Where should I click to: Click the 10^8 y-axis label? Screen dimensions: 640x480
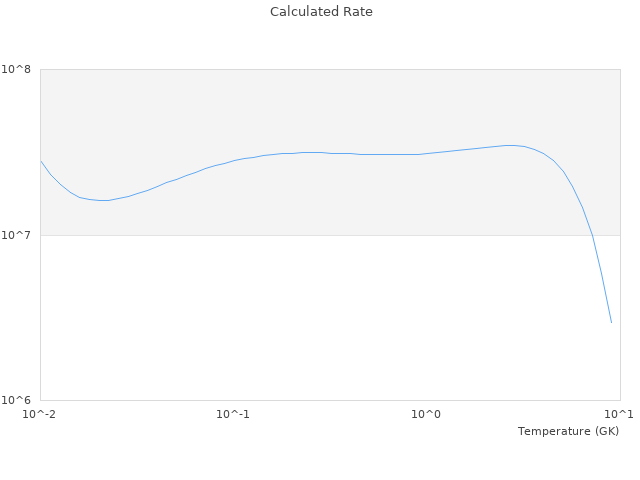point(19,70)
